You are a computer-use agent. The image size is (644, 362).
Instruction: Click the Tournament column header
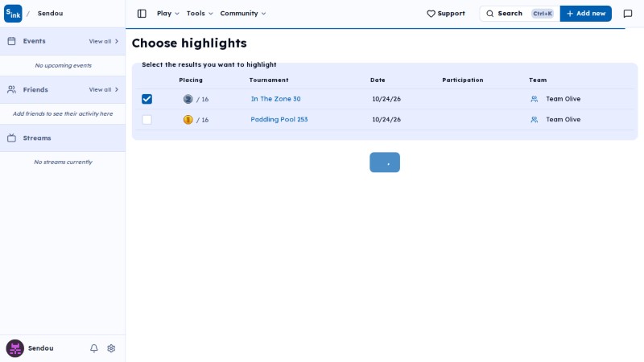[x=269, y=80]
